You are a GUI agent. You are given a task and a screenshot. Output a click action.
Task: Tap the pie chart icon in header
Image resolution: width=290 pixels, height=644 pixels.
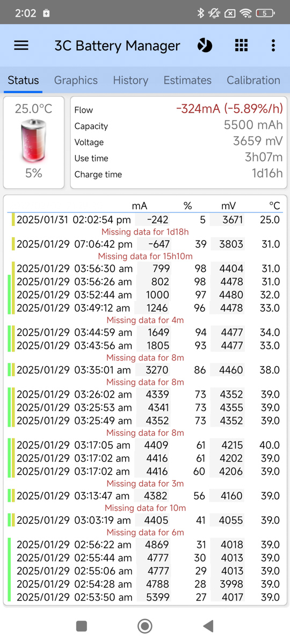205,46
